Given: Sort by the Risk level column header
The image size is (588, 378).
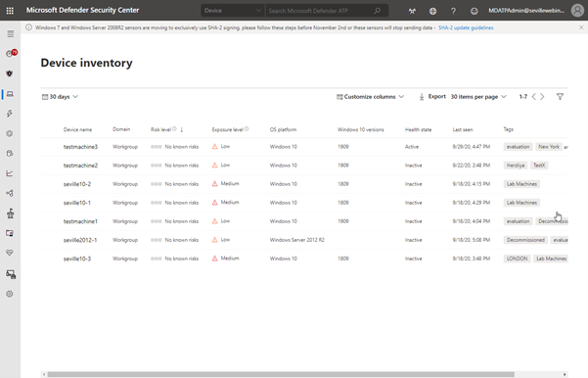Looking at the screenshot, I should 161,129.
